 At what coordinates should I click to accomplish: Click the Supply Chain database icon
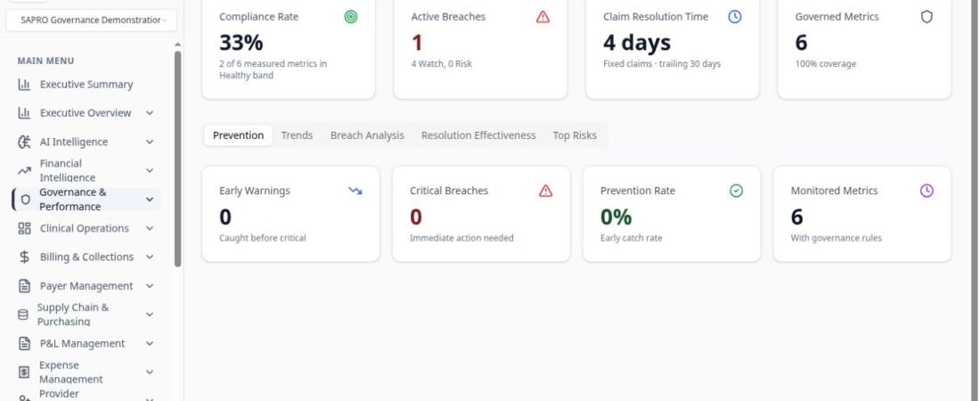click(x=23, y=315)
